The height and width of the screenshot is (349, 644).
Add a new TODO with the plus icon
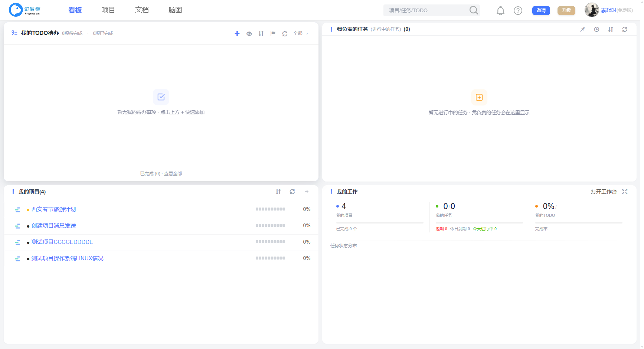click(x=237, y=33)
